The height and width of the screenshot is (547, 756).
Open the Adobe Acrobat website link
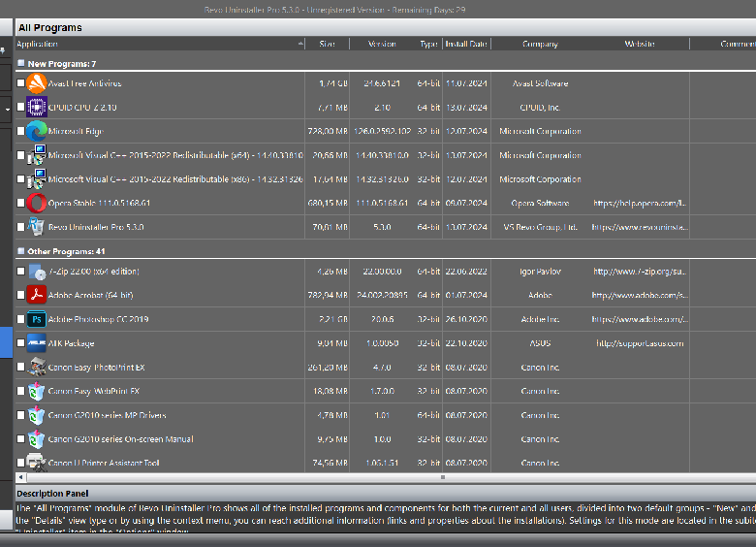coord(640,295)
